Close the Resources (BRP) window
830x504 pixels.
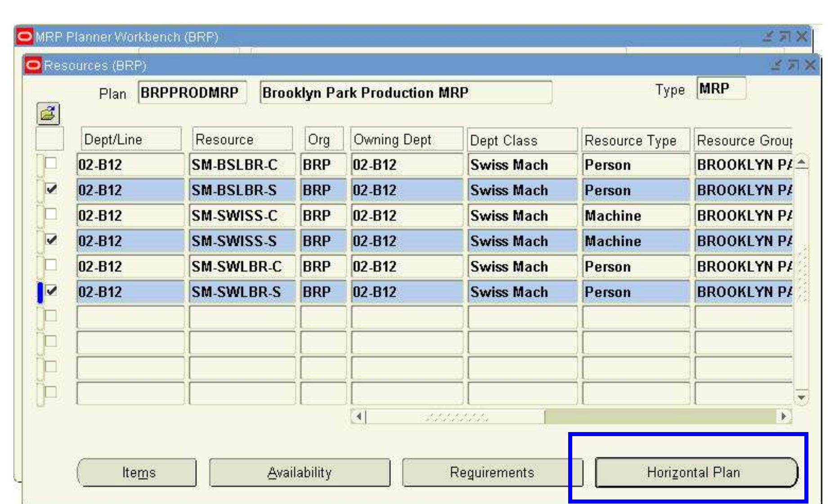click(810, 66)
